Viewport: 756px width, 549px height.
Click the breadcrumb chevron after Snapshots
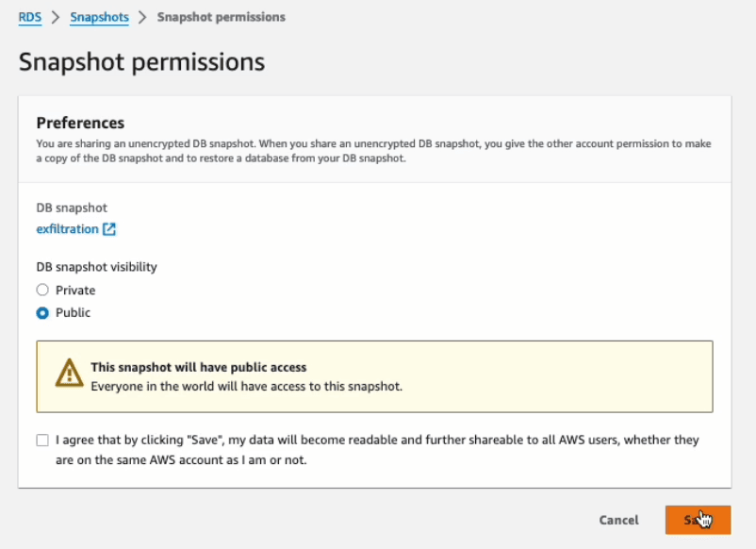point(142,17)
